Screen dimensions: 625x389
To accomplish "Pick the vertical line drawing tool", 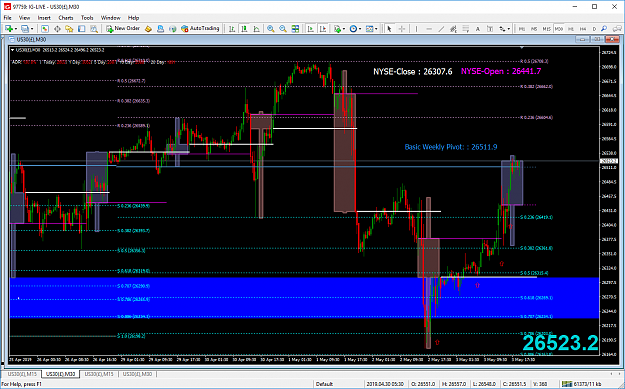I will point(416,29).
